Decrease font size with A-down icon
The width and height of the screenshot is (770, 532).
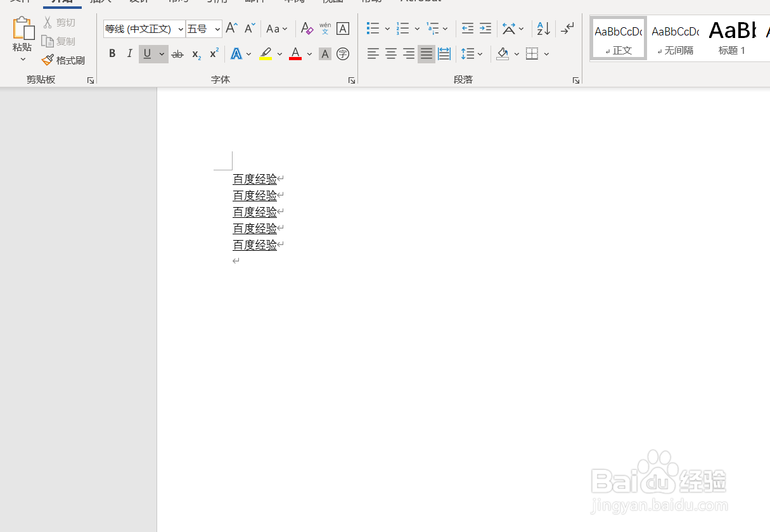tap(250, 28)
